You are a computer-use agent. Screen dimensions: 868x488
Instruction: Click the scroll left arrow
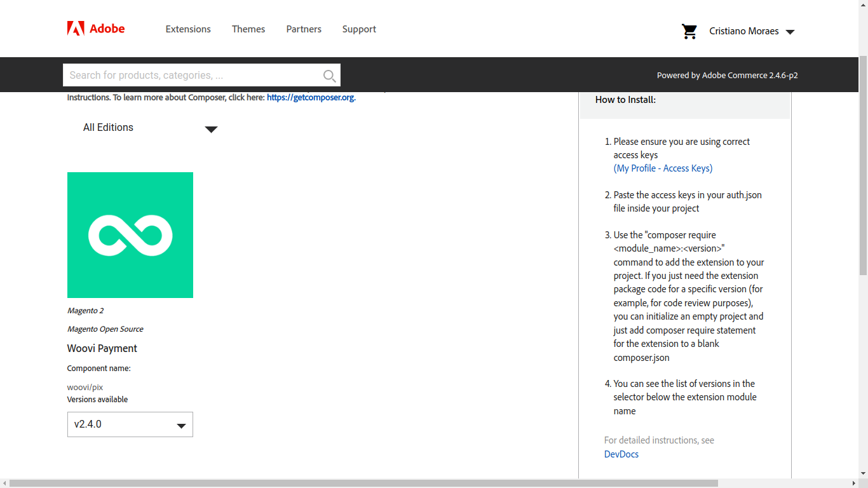pyautogui.click(x=5, y=484)
